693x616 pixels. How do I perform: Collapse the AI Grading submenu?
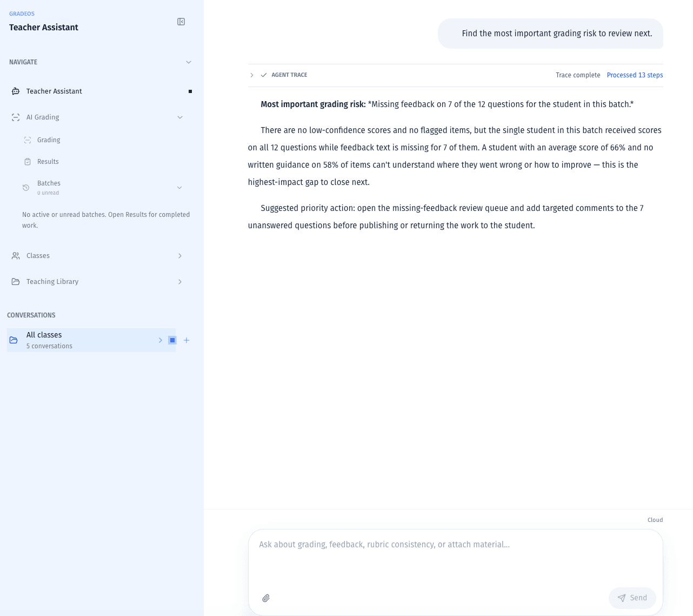tap(180, 117)
